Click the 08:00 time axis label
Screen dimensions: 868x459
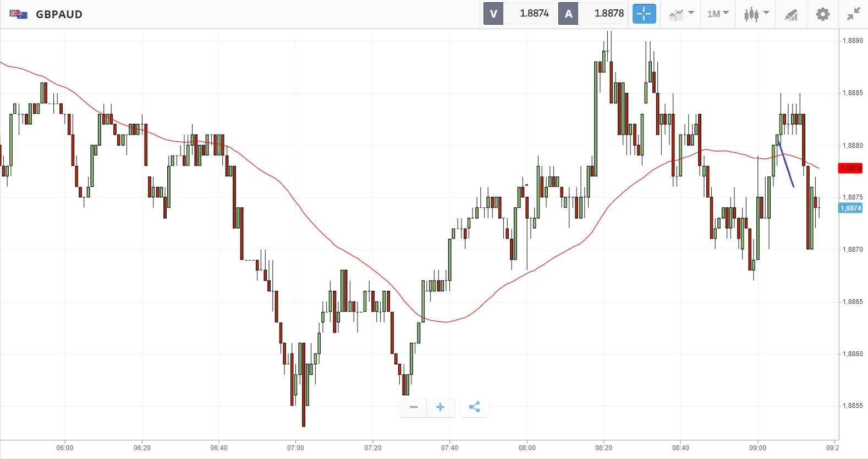[526, 448]
